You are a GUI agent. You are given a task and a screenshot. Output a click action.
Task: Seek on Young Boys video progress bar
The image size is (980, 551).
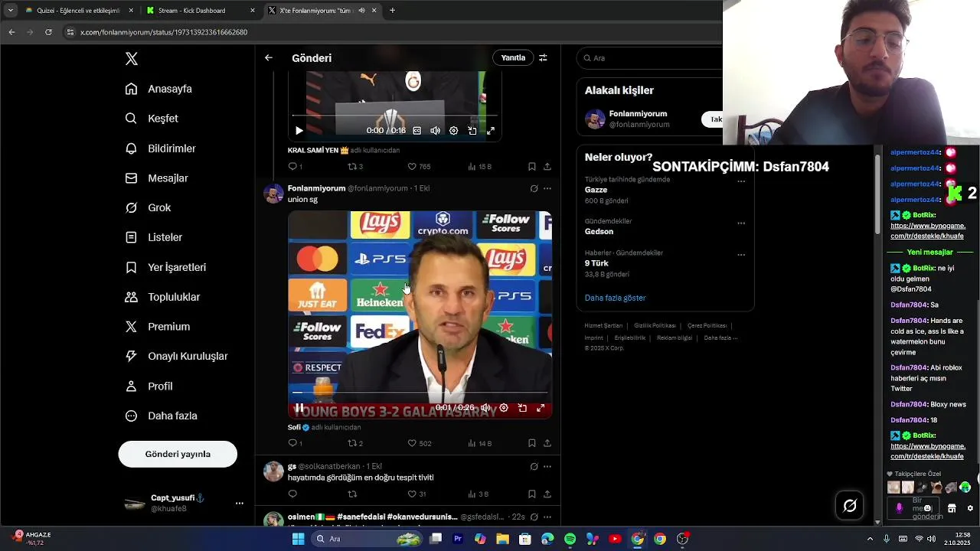coord(420,393)
